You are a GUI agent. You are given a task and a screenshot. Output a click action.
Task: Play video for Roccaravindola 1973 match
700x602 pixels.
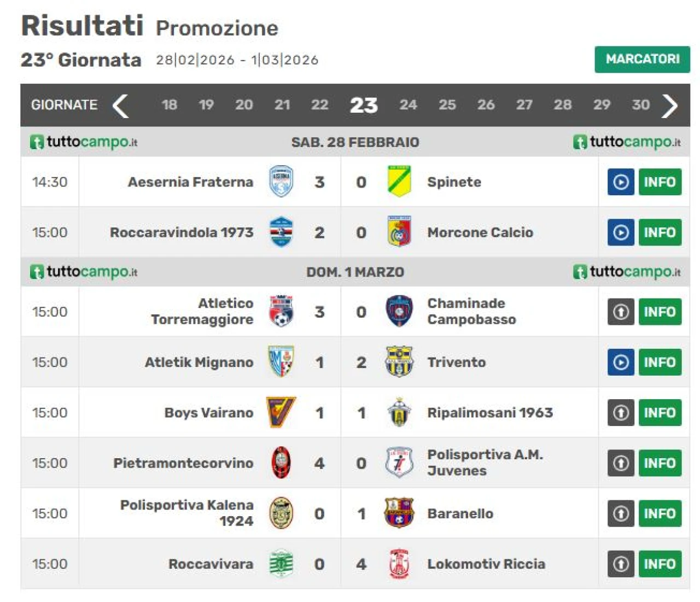(621, 232)
